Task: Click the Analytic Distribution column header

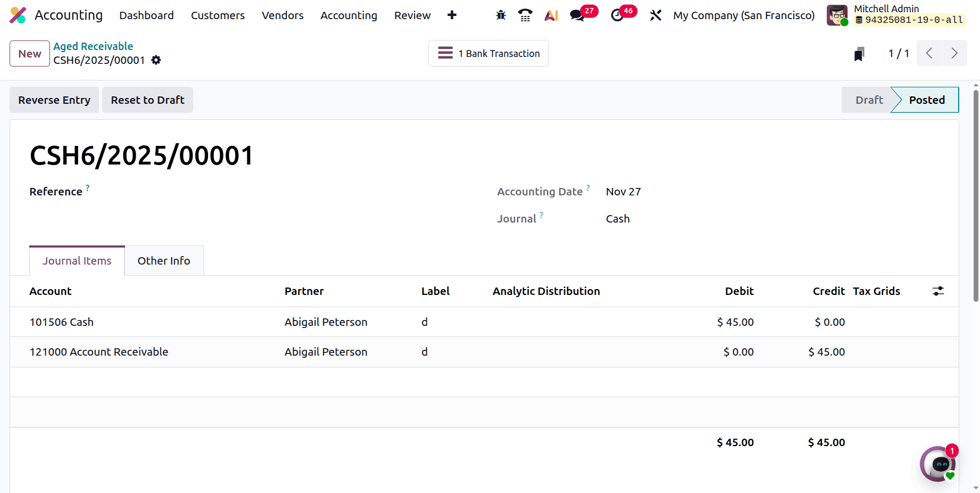Action: click(x=546, y=291)
